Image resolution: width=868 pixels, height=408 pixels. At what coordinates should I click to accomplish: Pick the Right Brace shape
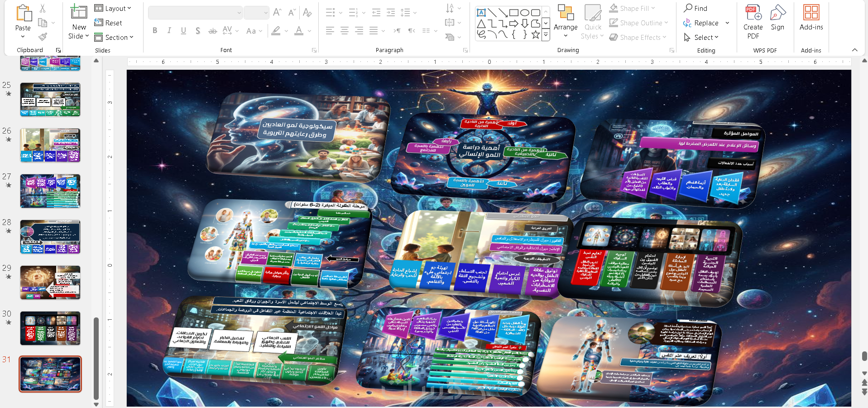coord(525,34)
